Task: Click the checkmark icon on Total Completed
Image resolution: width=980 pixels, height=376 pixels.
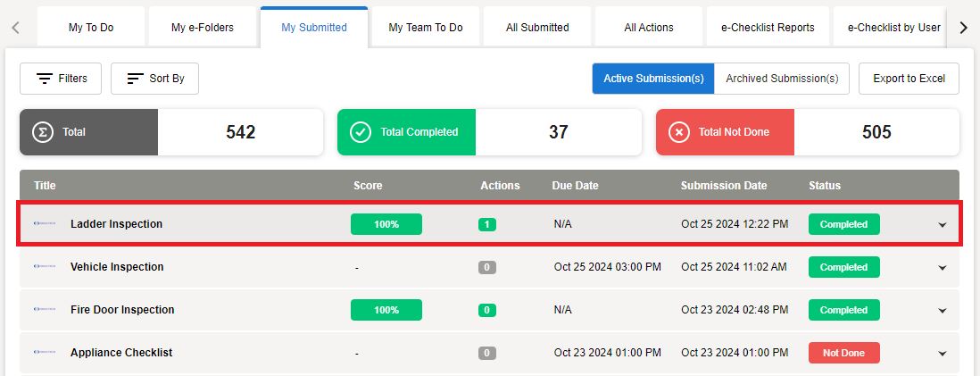Action: pos(361,132)
